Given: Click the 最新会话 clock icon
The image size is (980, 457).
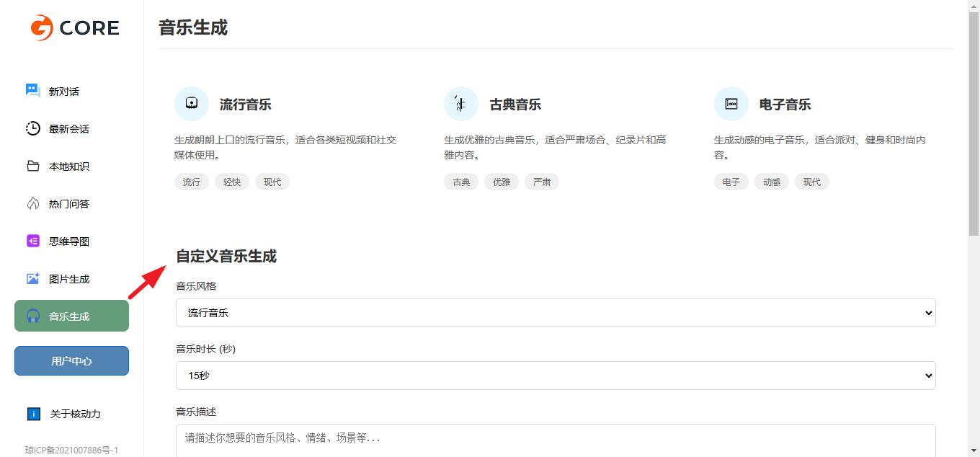Looking at the screenshot, I should [33, 128].
